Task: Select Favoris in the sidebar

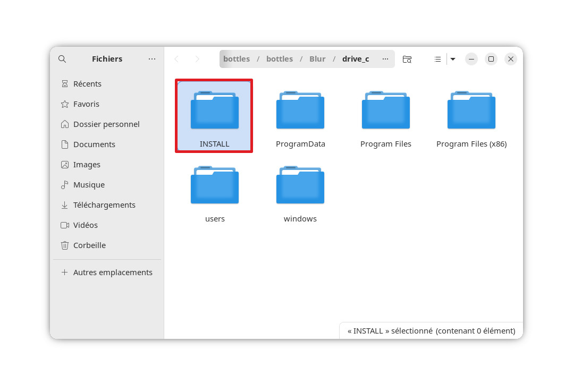Action: point(86,104)
